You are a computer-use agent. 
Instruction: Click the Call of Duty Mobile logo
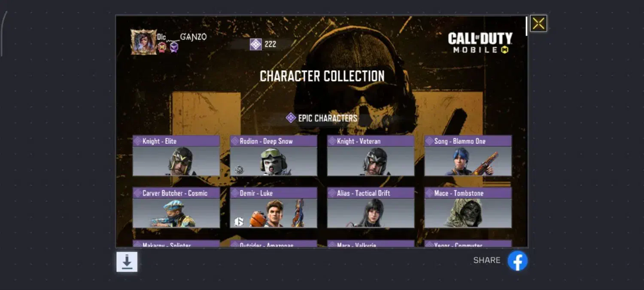[480, 43]
